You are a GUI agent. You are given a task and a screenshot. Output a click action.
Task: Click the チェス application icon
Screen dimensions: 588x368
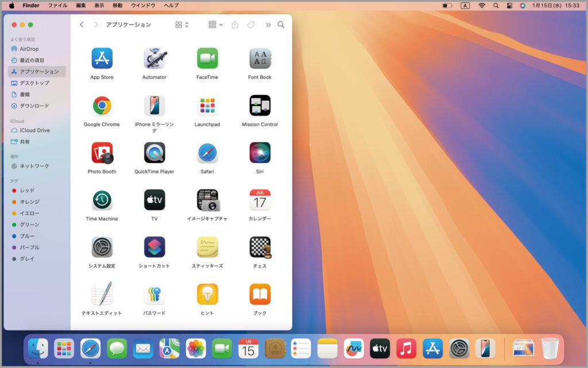pos(260,247)
